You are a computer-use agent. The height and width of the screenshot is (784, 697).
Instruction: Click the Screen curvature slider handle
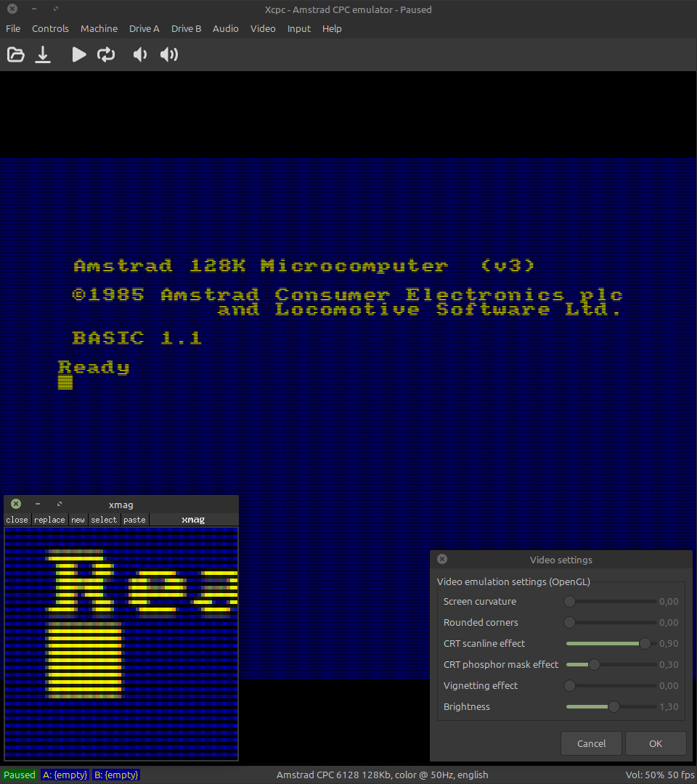point(570,602)
